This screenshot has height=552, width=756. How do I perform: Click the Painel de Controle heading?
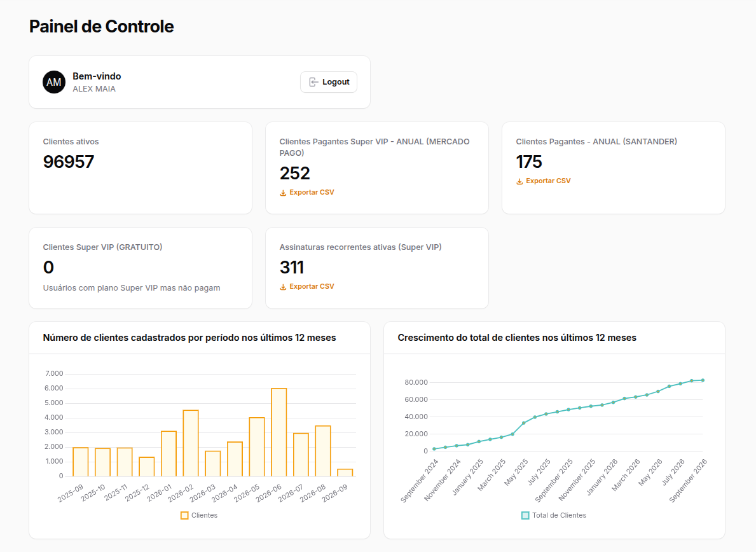(x=101, y=27)
